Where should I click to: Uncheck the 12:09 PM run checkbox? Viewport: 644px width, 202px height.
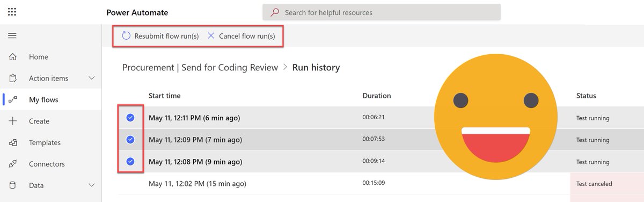tap(130, 140)
